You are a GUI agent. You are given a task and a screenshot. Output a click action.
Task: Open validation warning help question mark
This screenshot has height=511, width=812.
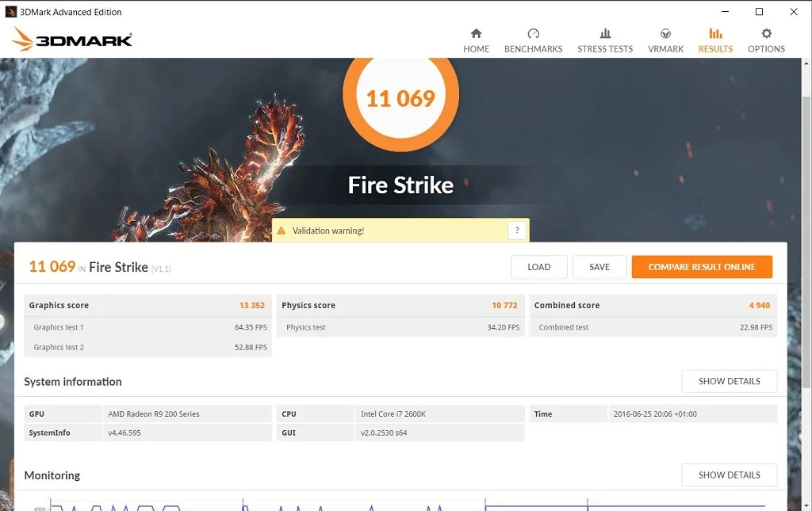(517, 231)
